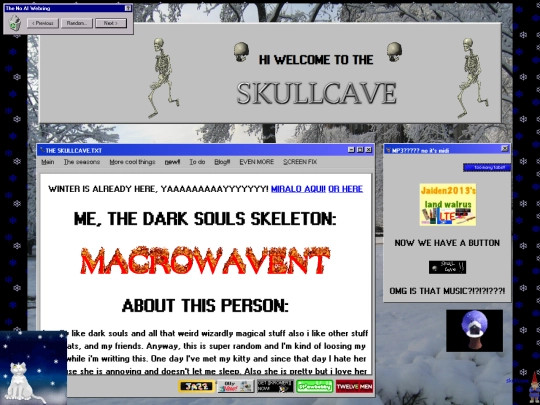Click the WINTER IS ALREADY HERE text
540x405 pixels.
pyautogui.click(x=158, y=189)
